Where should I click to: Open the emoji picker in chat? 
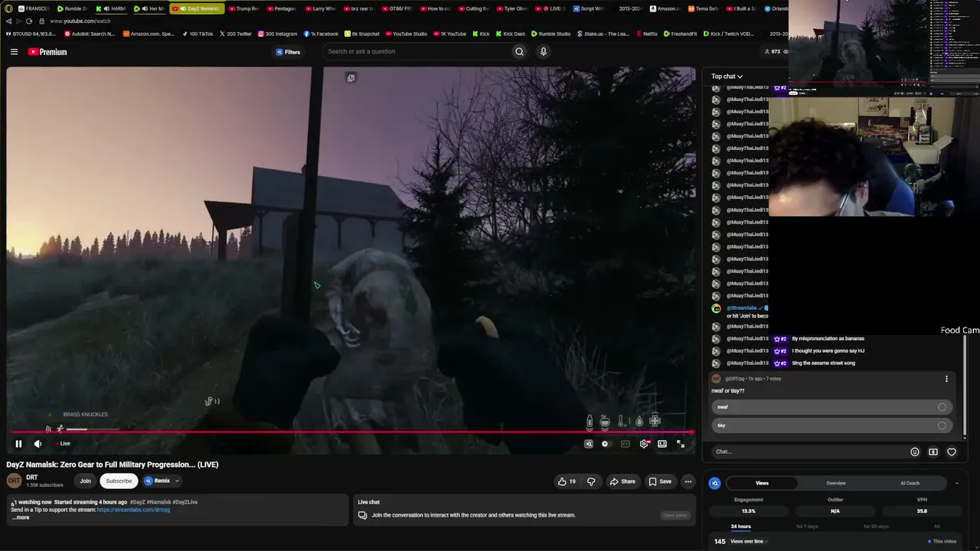(915, 452)
